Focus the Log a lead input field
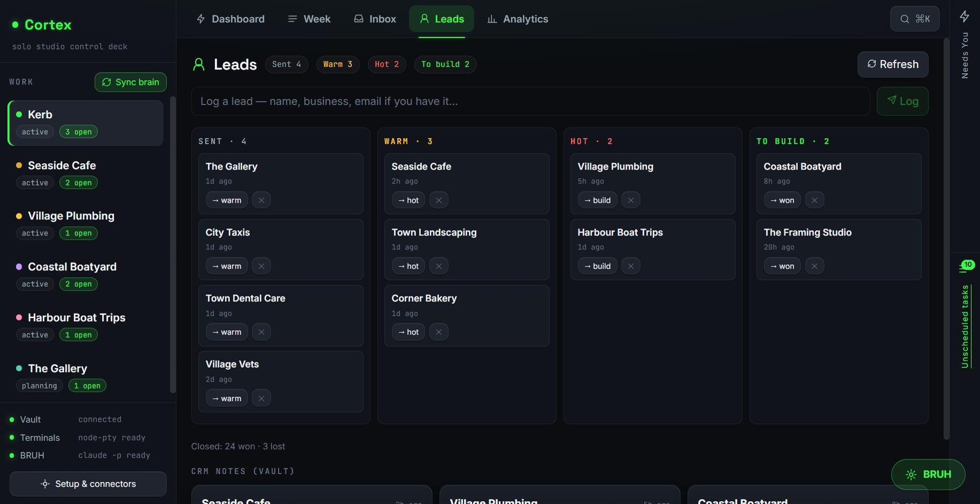 click(531, 101)
